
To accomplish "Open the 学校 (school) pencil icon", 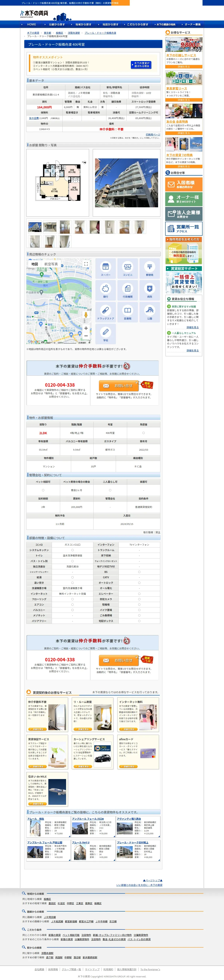I will (106, 334).
